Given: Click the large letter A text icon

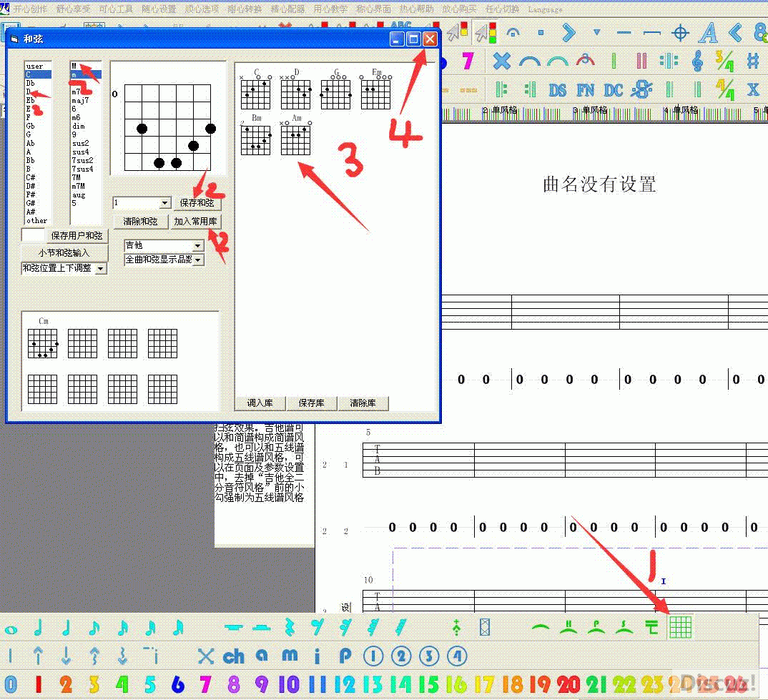Looking at the screenshot, I should point(708,34).
